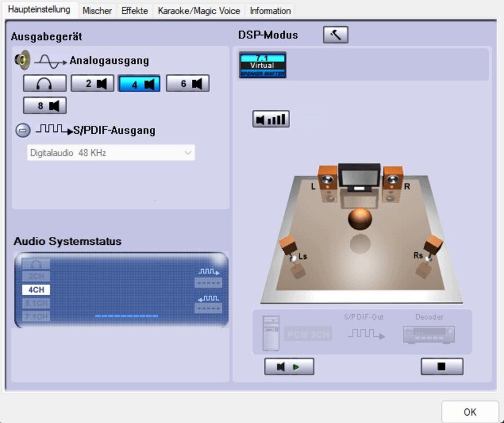504x423 pixels.
Task: Click the S/PDIF-Out signal arrow icon
Action: pos(366,334)
